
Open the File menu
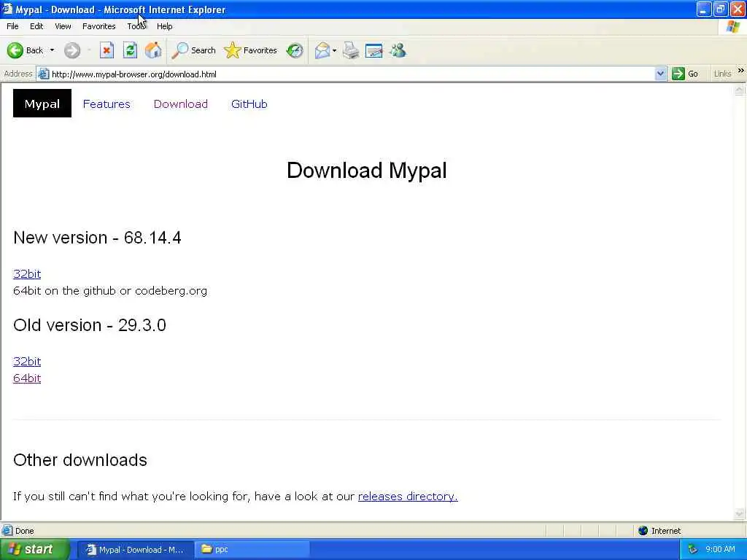point(12,26)
